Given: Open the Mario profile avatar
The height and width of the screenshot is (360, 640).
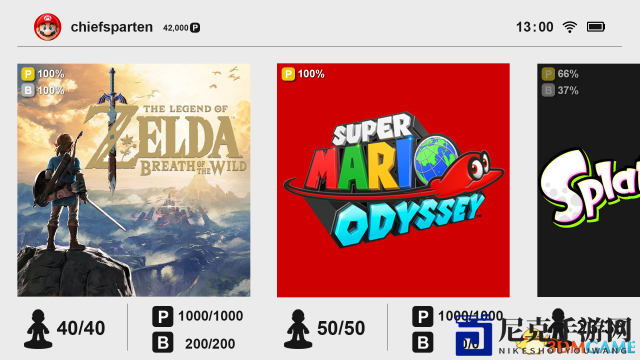Looking at the screenshot, I should pyautogui.click(x=48, y=27).
